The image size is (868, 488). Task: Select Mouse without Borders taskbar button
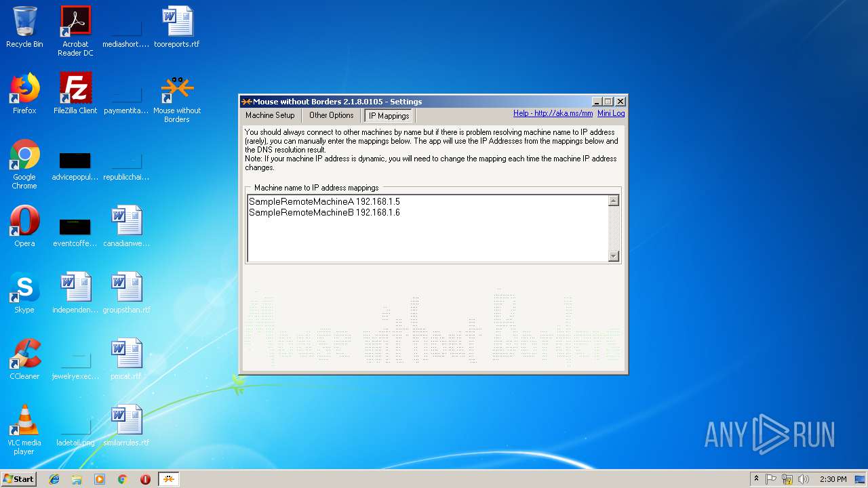(169, 479)
